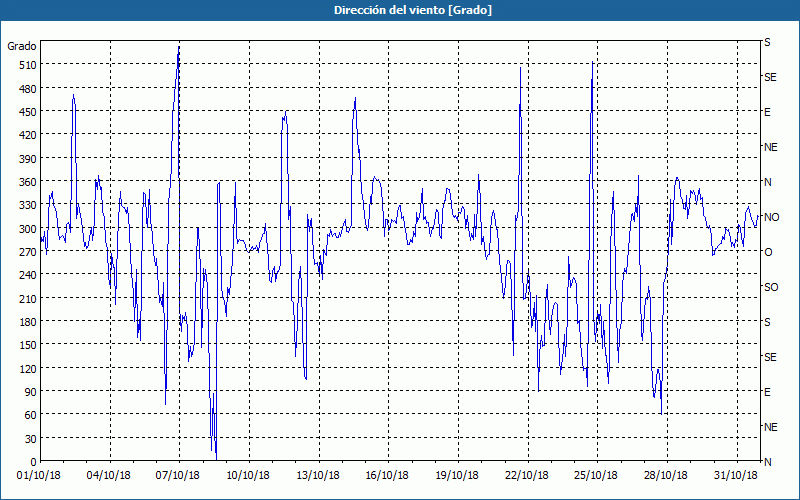
Task: Click the 31/10/18 date label
Action: coord(736,476)
